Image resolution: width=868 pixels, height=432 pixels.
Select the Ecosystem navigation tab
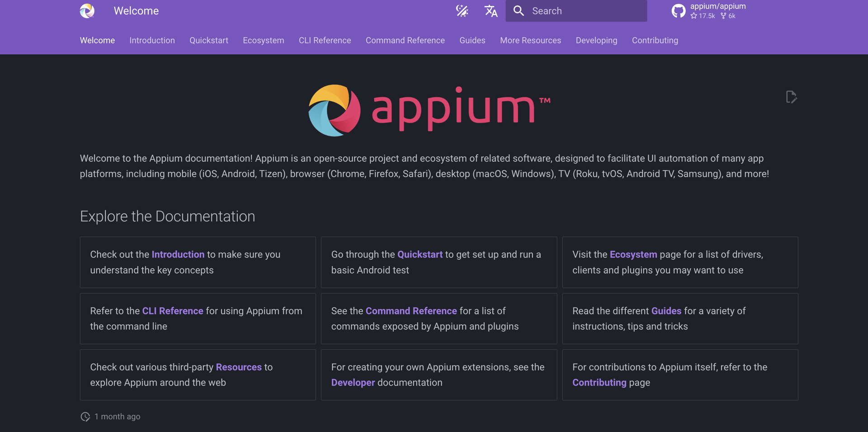point(263,41)
